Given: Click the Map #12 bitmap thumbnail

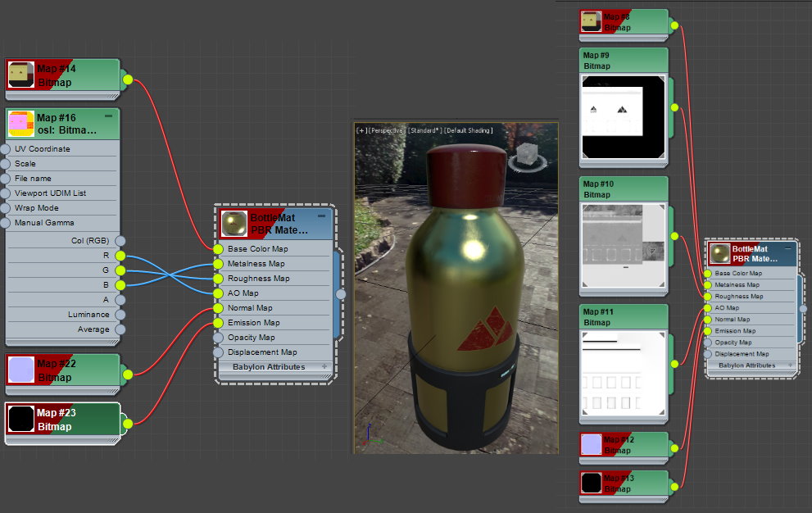Looking at the screenshot, I should click(591, 445).
